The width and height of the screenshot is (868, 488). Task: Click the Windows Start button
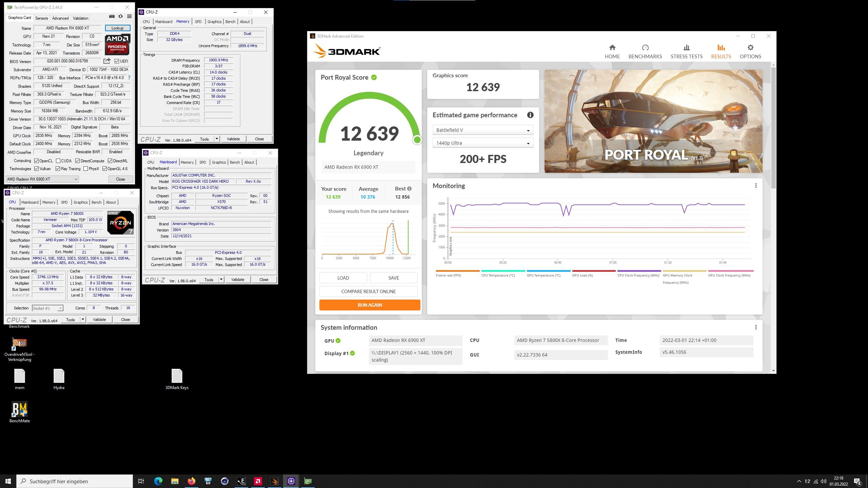pos(8,481)
